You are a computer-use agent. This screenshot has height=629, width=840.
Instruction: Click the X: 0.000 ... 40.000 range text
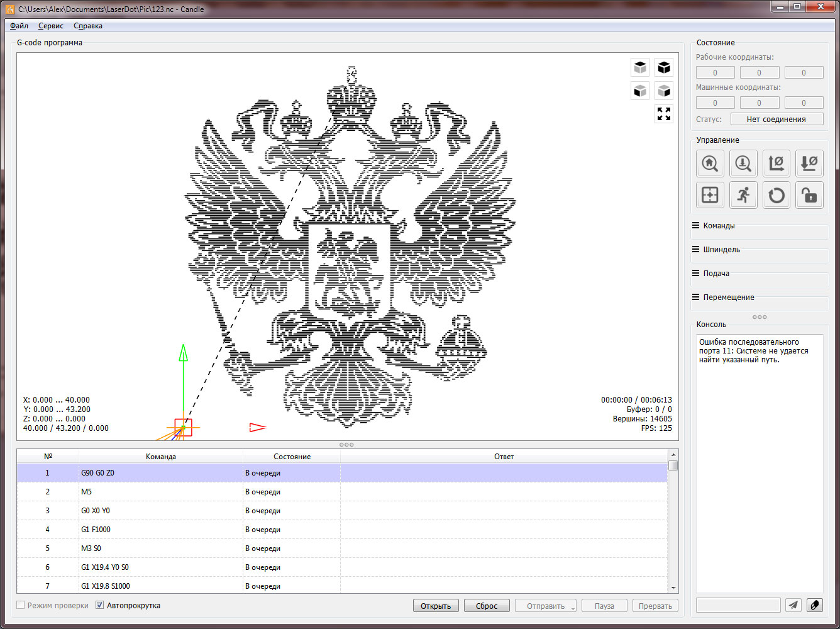pos(57,400)
